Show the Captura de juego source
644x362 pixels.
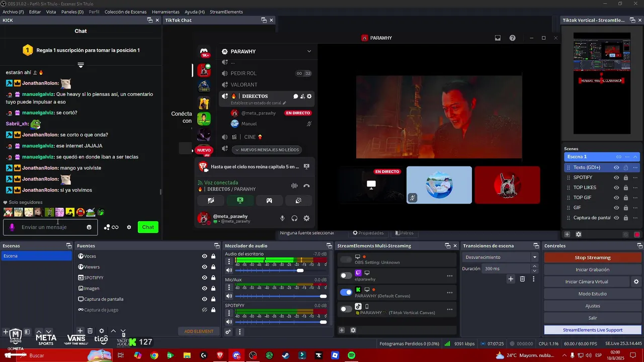coord(204,310)
